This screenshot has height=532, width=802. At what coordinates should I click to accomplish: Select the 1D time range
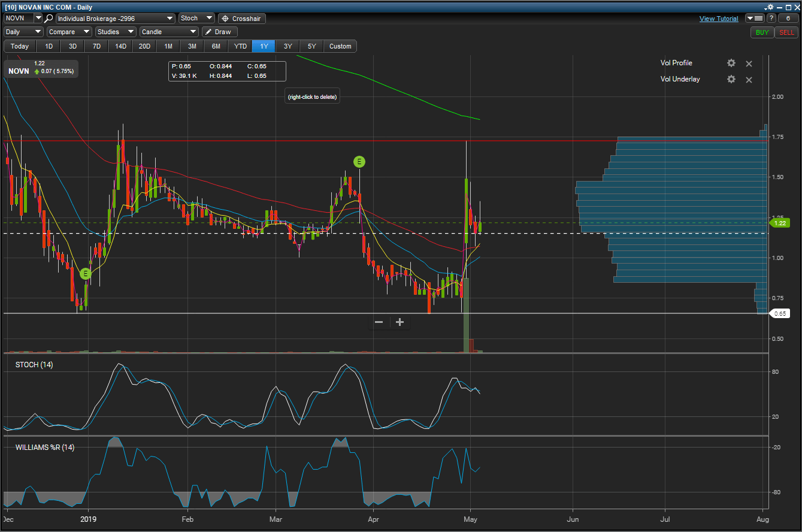(x=49, y=46)
